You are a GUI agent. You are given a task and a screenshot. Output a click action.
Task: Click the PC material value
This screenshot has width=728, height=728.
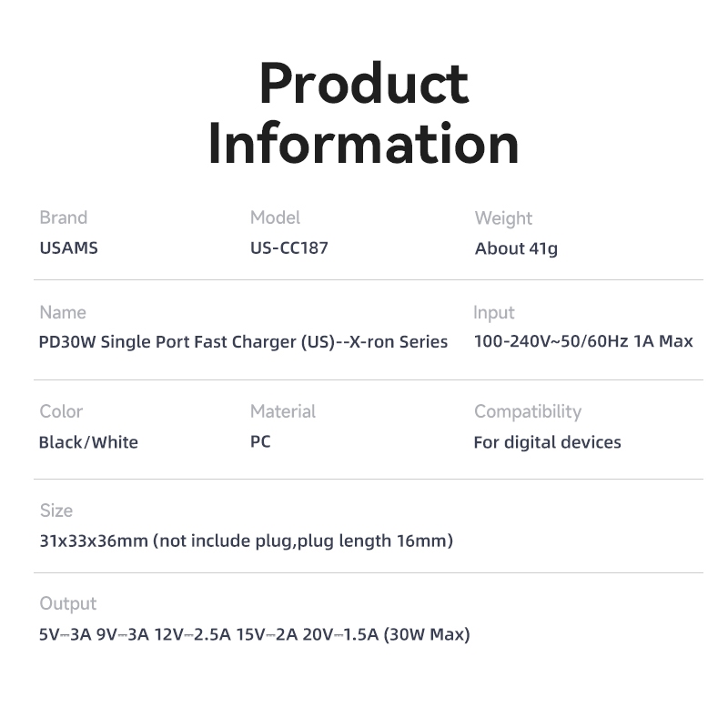coord(260,441)
